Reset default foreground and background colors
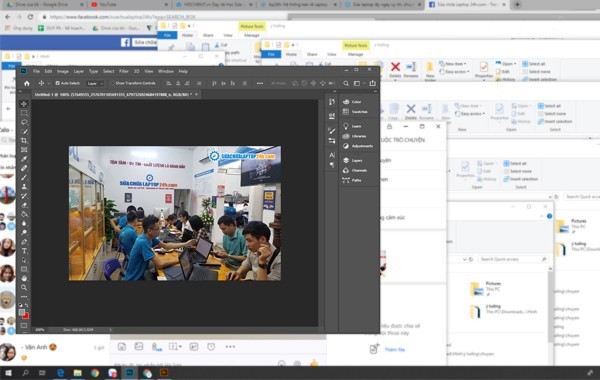 [x=21, y=305]
